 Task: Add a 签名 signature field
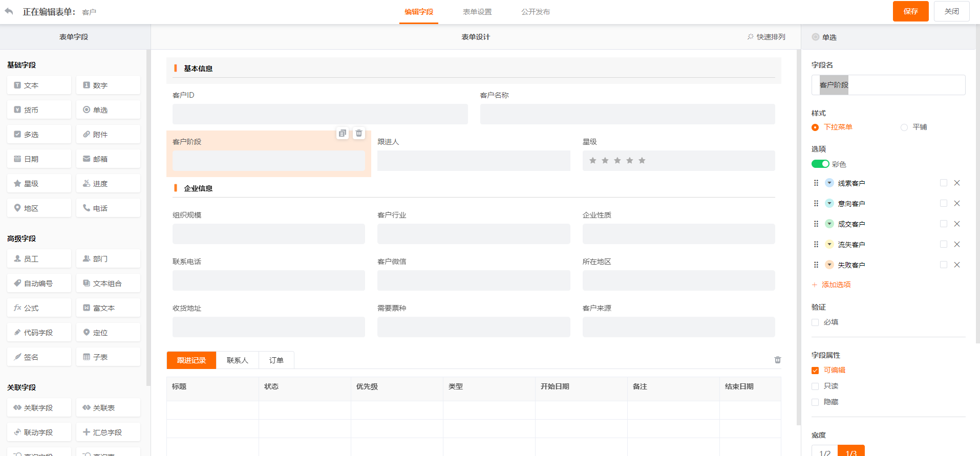pos(39,357)
